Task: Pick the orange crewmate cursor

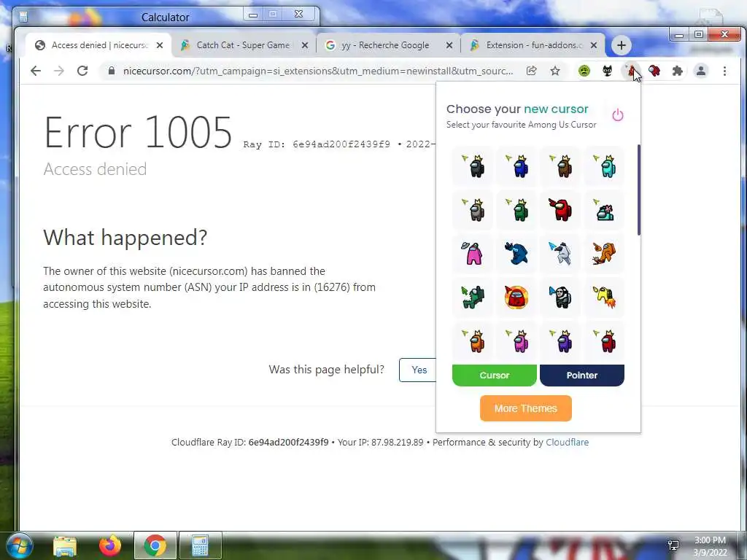Action: point(605,253)
